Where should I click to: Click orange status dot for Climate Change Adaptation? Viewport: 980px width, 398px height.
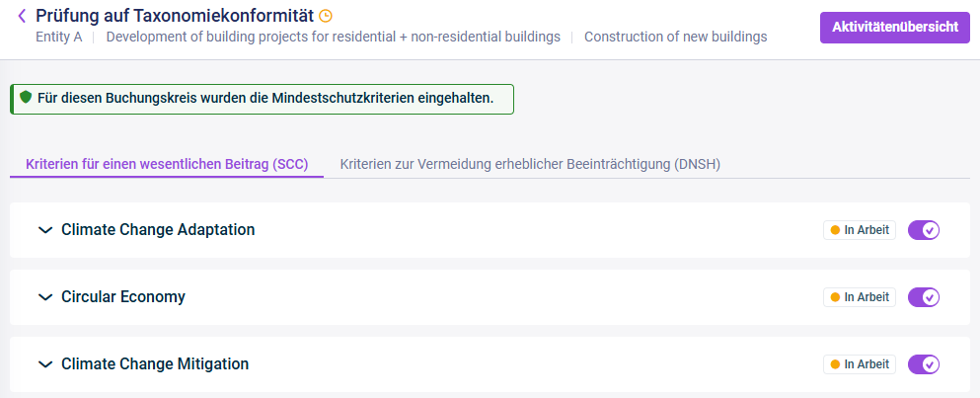pos(834,230)
